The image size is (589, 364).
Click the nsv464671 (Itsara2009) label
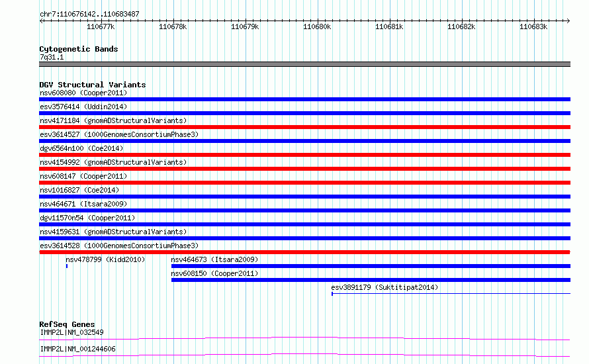pyautogui.click(x=83, y=204)
